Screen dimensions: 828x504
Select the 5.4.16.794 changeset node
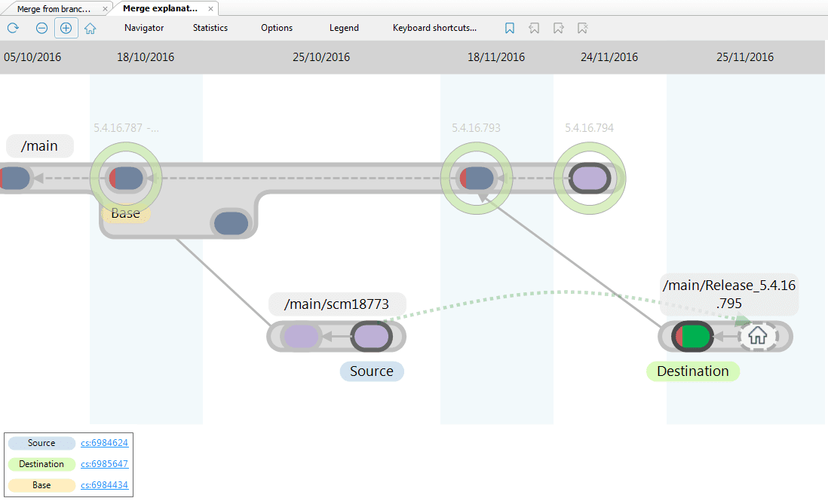pyautogui.click(x=590, y=178)
